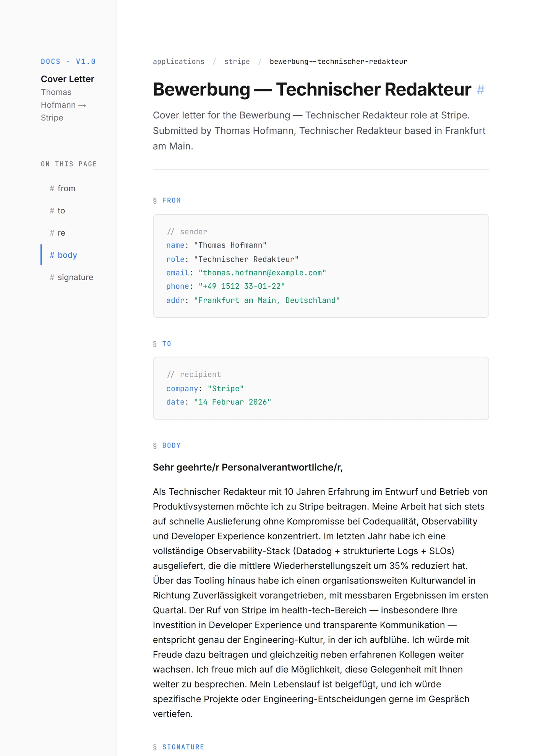Click the role value "Technischer Redakteur" in code
The image size is (535, 756).
pyautogui.click(x=246, y=259)
